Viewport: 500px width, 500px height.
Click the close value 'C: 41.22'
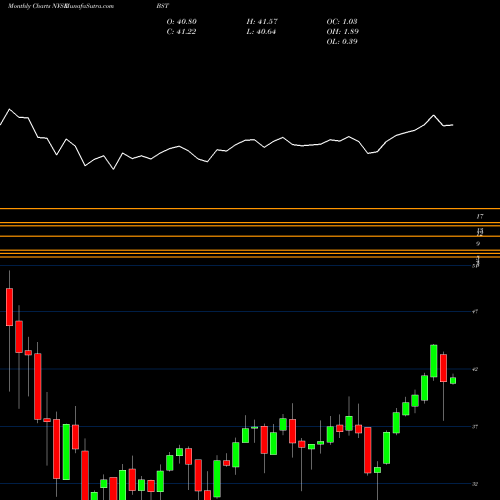(181, 32)
